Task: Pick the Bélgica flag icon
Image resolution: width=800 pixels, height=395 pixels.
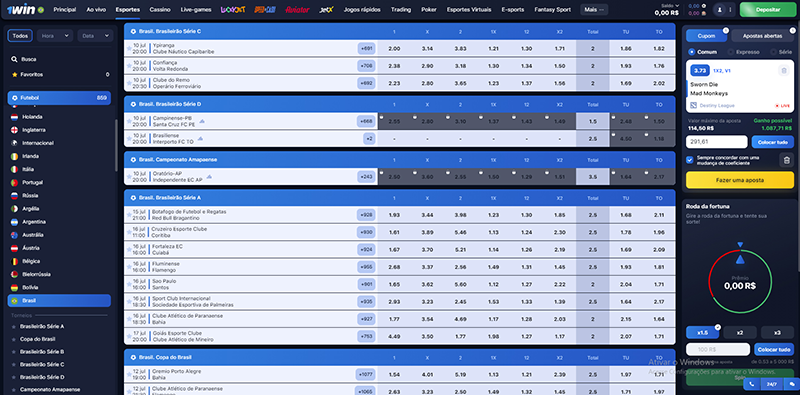Action: (x=14, y=261)
